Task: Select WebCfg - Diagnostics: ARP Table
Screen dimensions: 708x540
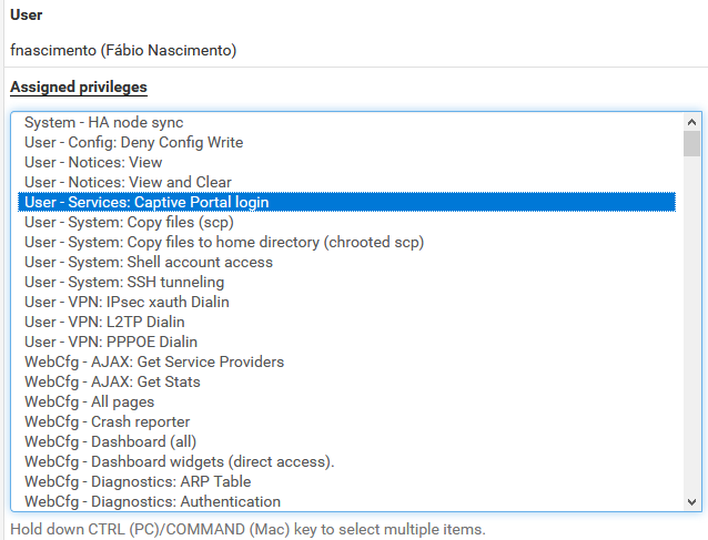Action: [347, 481]
